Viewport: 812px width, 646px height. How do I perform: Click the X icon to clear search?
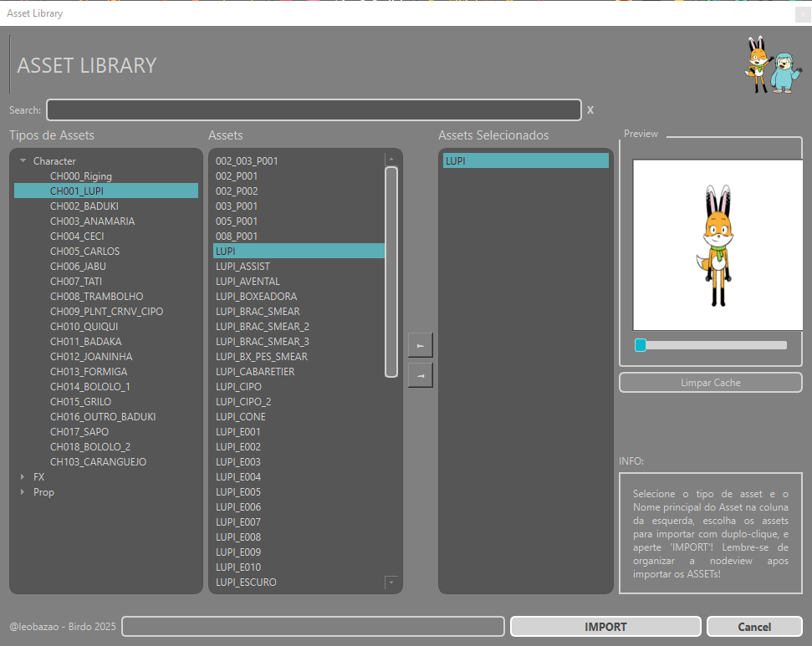(x=590, y=110)
